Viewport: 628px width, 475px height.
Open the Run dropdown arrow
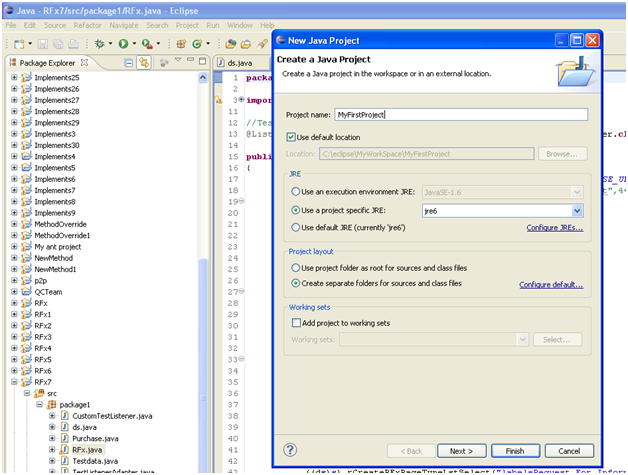tap(134, 44)
